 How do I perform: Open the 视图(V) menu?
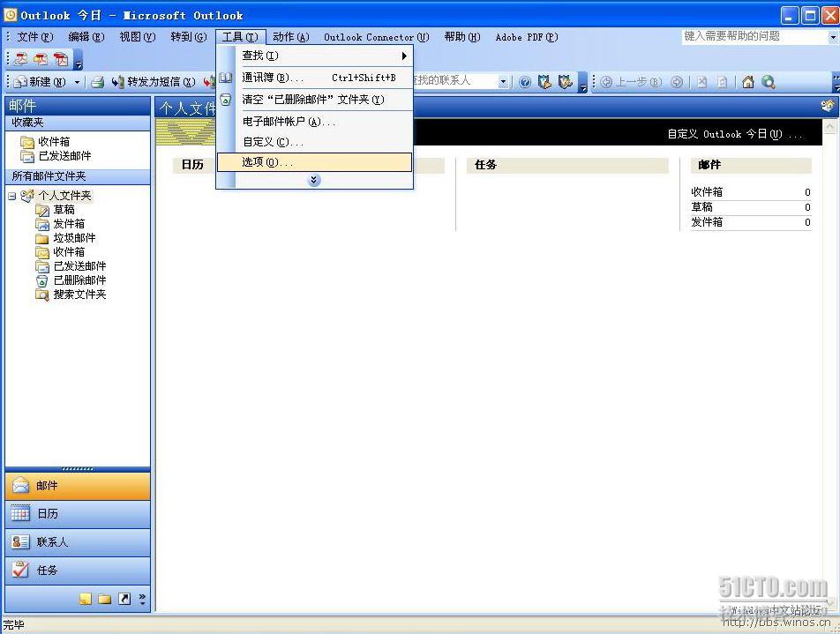point(137,37)
